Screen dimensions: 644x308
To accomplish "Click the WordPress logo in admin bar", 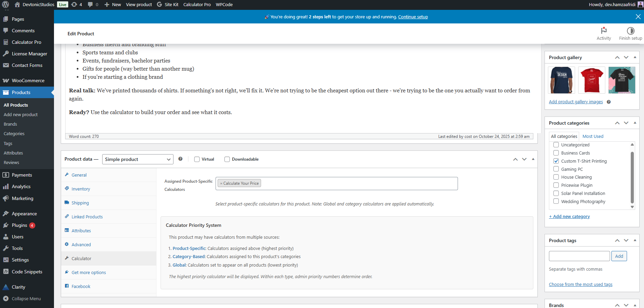I will [x=5, y=4].
